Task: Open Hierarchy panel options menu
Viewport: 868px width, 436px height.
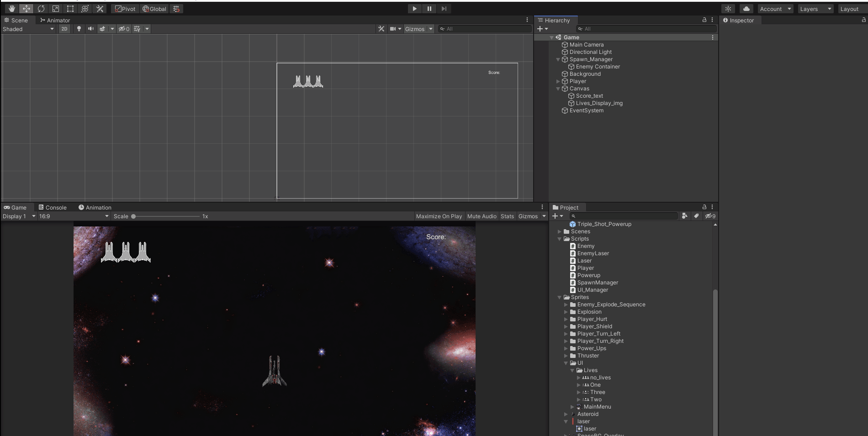Action: [712, 20]
